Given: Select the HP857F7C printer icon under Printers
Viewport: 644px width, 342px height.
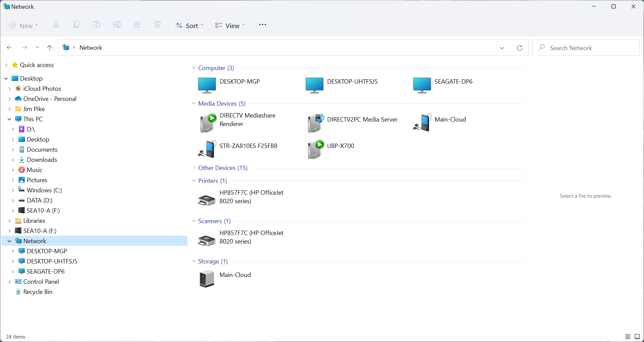Looking at the screenshot, I should coord(207,200).
